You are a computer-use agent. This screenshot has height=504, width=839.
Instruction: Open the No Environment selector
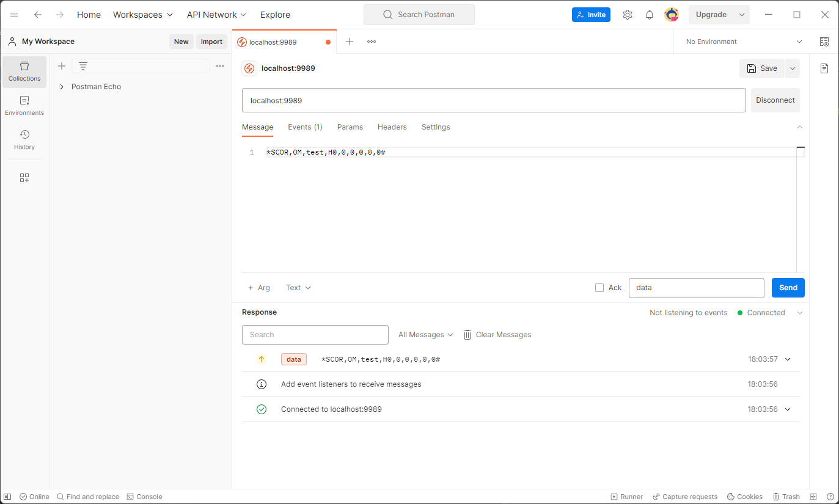tap(744, 42)
